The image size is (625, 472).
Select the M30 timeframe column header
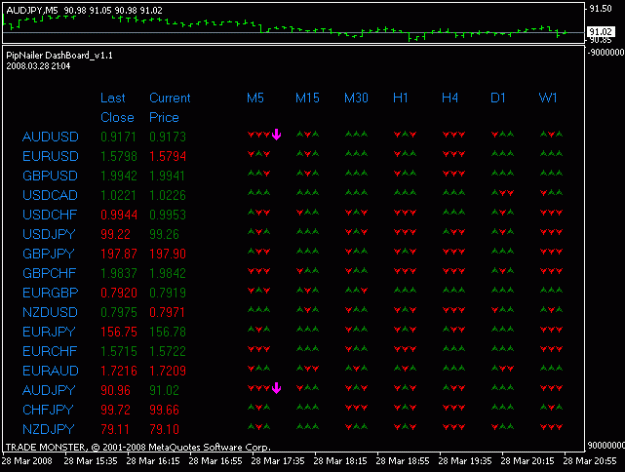pos(356,98)
